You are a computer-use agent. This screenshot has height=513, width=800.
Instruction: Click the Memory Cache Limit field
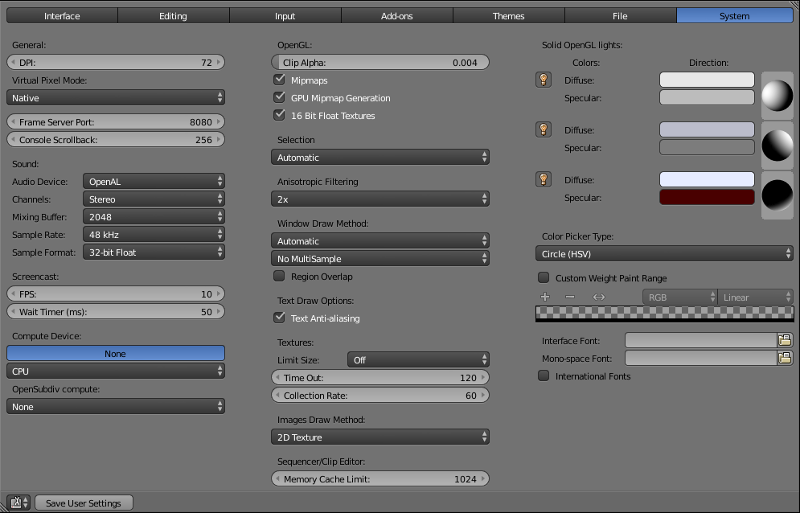pos(380,479)
